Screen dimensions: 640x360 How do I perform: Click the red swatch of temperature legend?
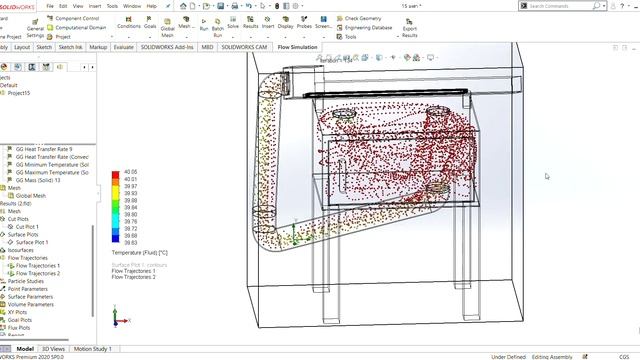[x=116, y=175]
